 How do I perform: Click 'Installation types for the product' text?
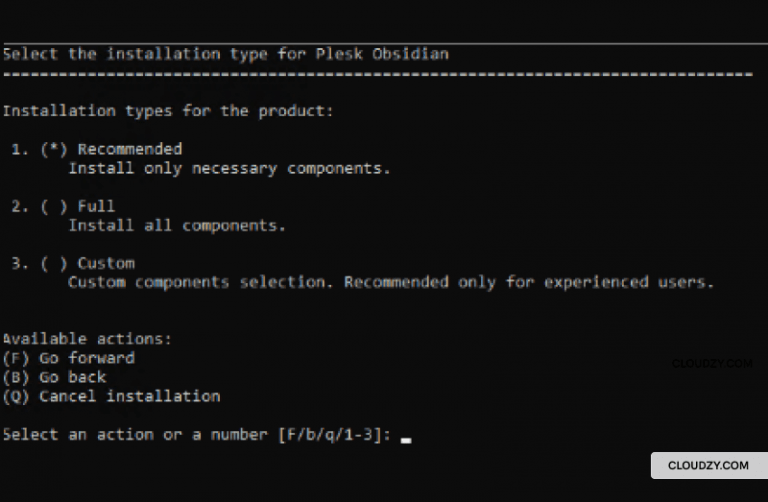coord(168,111)
